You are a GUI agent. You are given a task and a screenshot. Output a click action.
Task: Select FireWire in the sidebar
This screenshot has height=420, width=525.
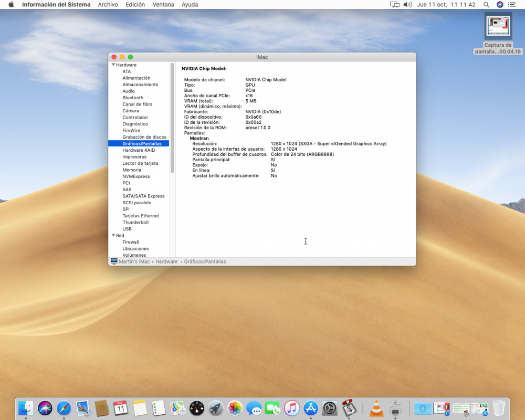(131, 130)
